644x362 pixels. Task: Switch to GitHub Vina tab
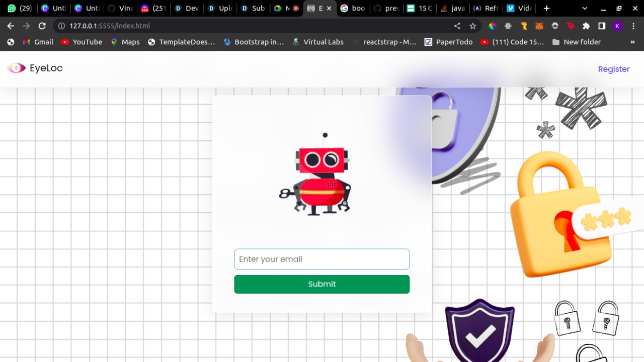click(x=120, y=9)
